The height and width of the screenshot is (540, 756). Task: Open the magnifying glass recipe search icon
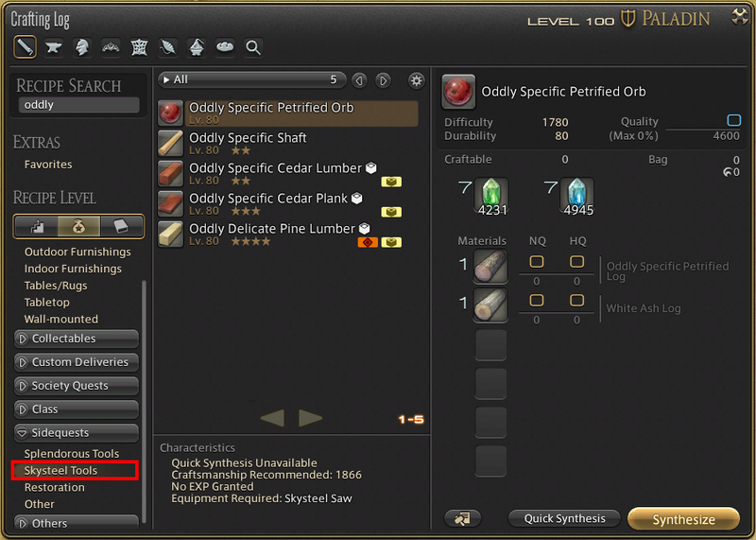pyautogui.click(x=253, y=47)
